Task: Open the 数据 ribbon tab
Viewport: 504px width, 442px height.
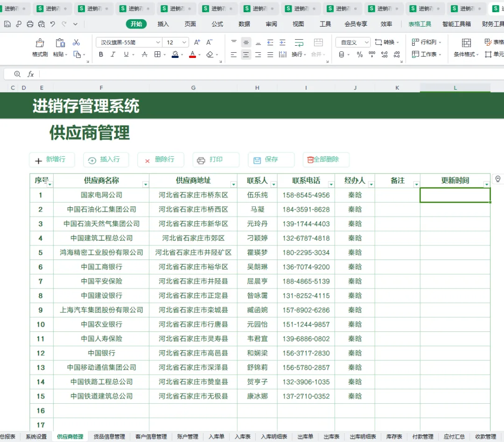Action: click(x=244, y=24)
